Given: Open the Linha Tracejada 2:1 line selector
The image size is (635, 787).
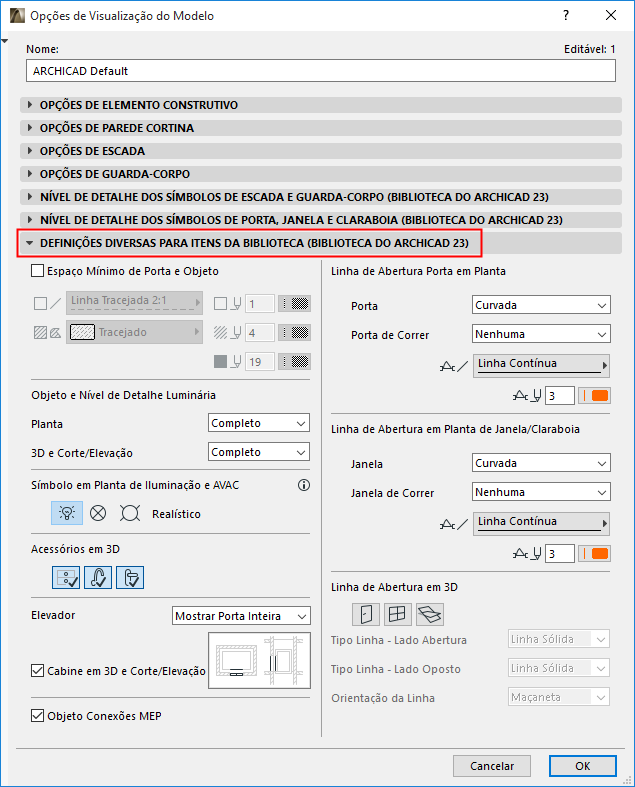Looking at the screenshot, I should [135, 303].
